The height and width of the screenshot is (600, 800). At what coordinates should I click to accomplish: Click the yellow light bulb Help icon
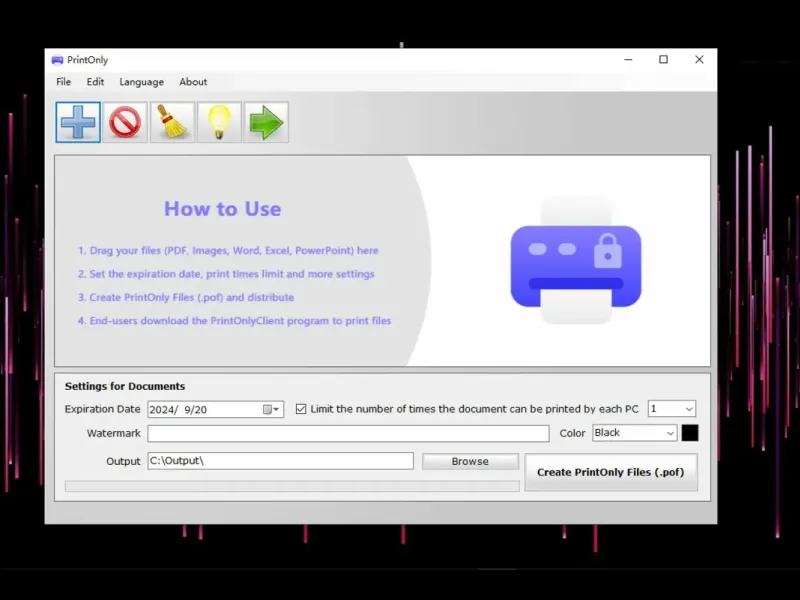[x=219, y=122]
